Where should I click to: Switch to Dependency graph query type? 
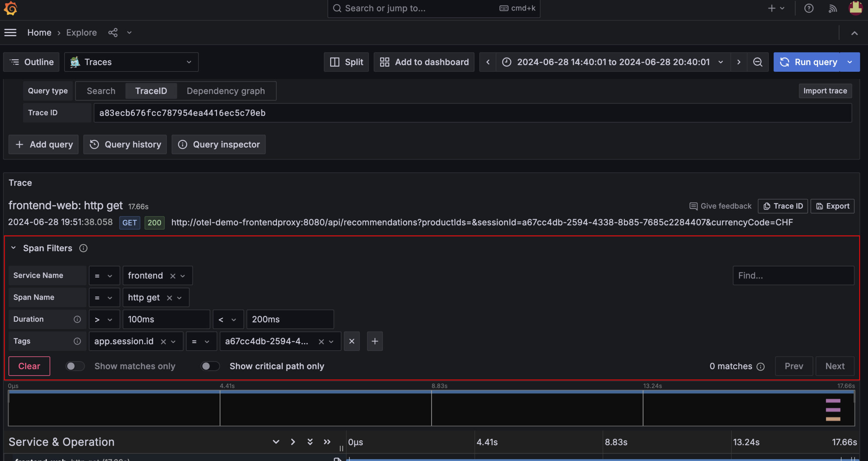226,91
